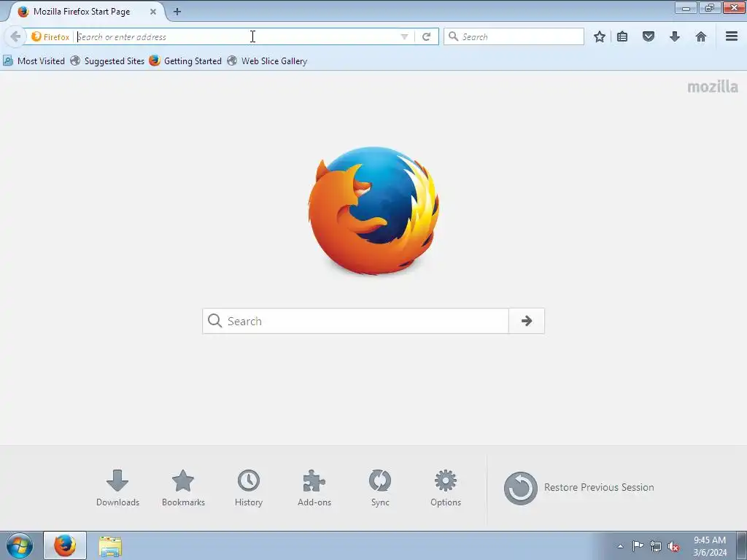Show your bookmarks list icon
The height and width of the screenshot is (560, 747).
point(622,36)
